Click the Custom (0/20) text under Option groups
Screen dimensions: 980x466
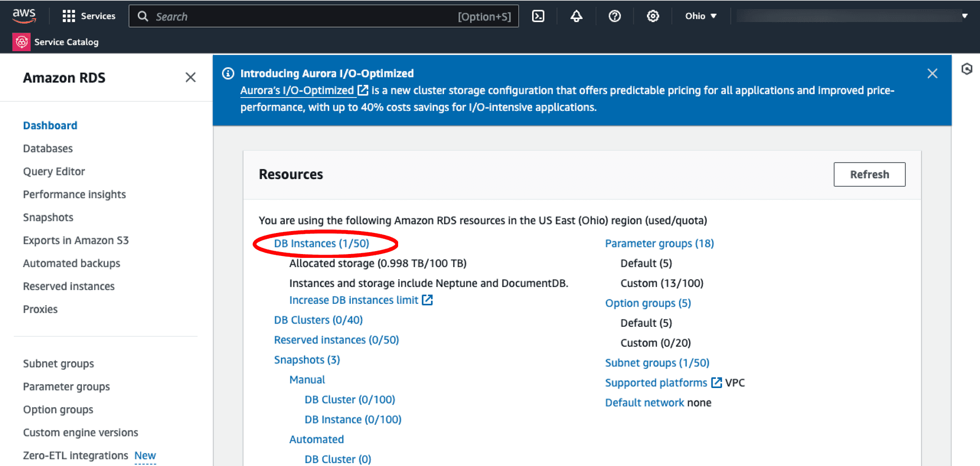tap(656, 343)
